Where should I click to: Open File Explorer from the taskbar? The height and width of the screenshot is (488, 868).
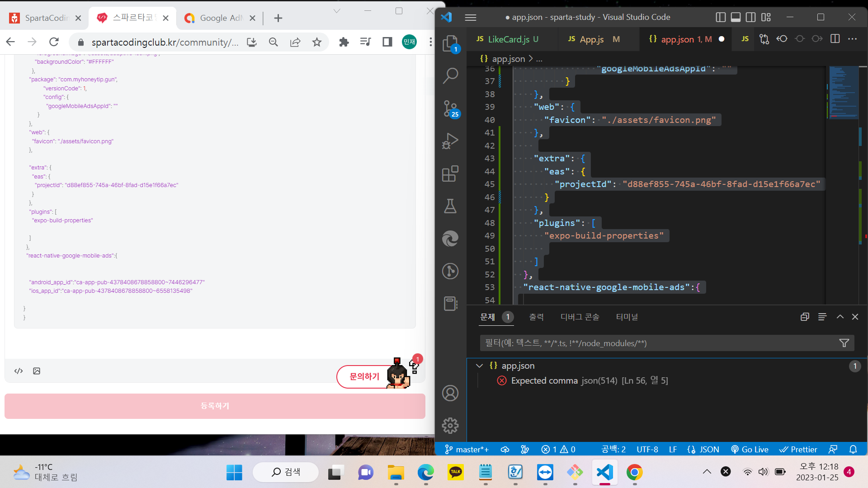[396, 472]
